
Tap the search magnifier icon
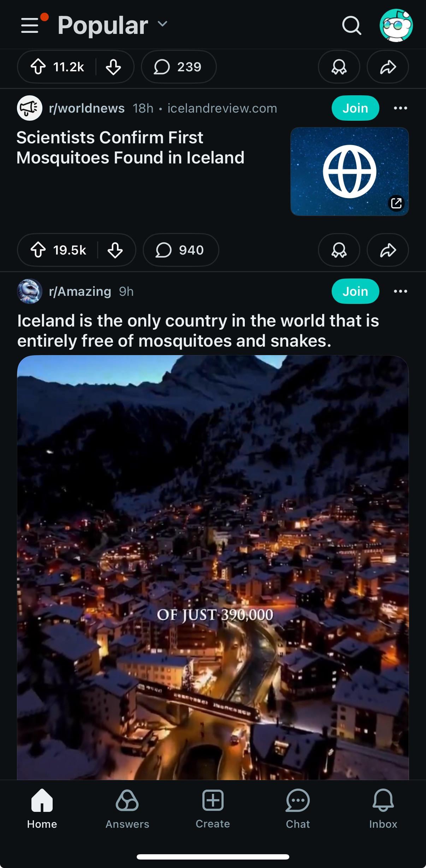coord(352,25)
